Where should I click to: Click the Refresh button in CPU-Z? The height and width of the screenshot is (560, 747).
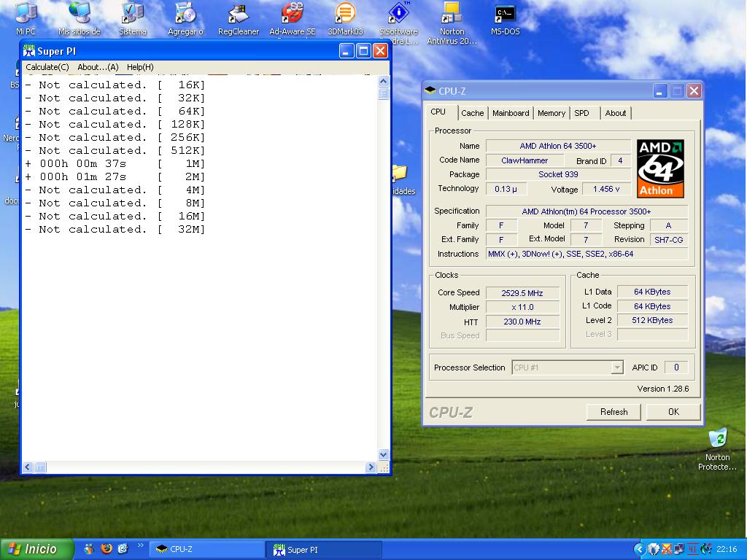coord(614,412)
